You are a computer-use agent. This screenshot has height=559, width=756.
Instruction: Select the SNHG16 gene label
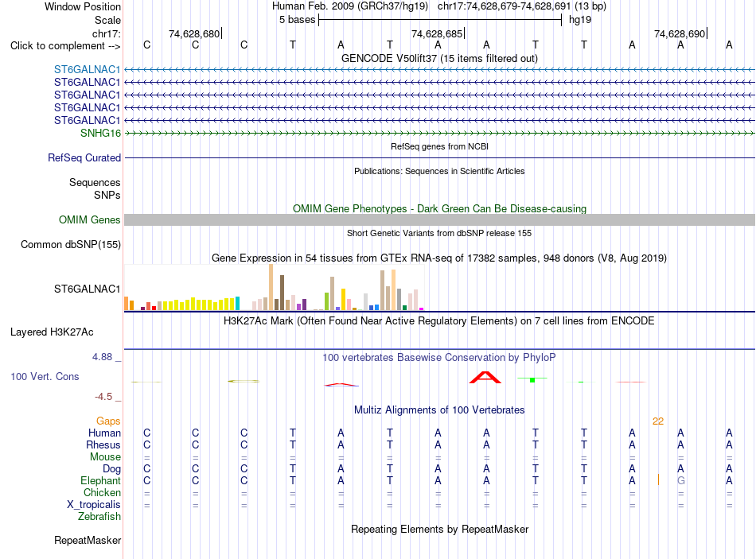[100, 133]
